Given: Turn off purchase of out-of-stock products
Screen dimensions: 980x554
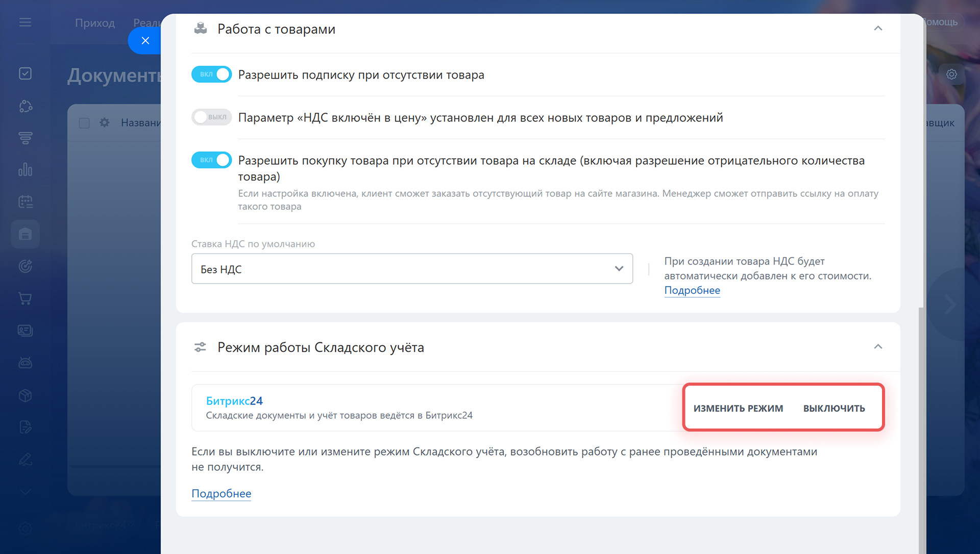Looking at the screenshot, I should [211, 160].
